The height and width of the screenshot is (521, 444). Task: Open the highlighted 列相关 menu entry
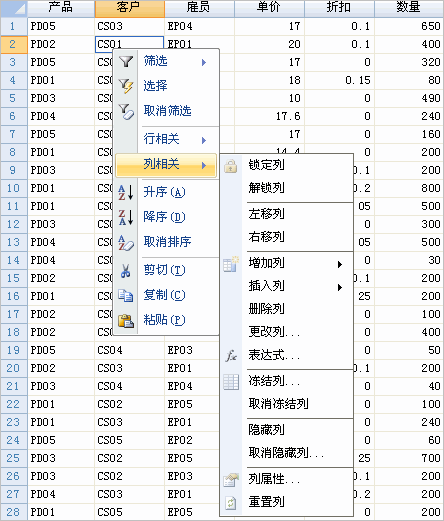click(166, 165)
